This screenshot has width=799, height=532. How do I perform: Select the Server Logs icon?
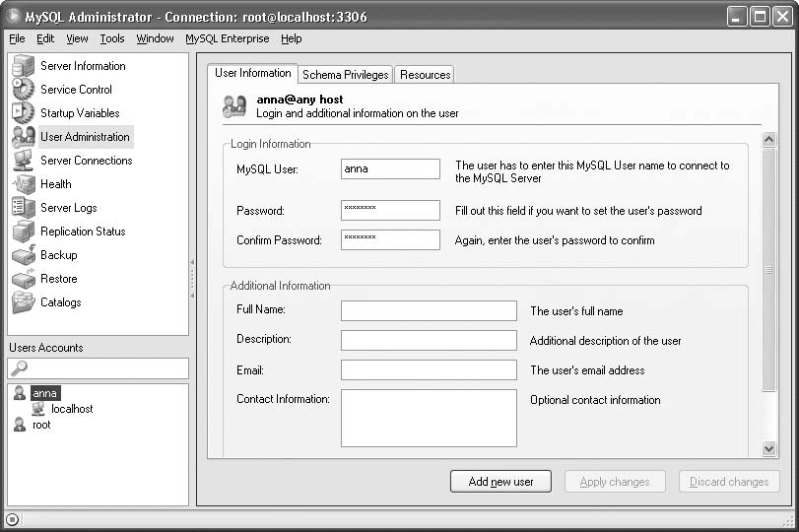coord(23,208)
